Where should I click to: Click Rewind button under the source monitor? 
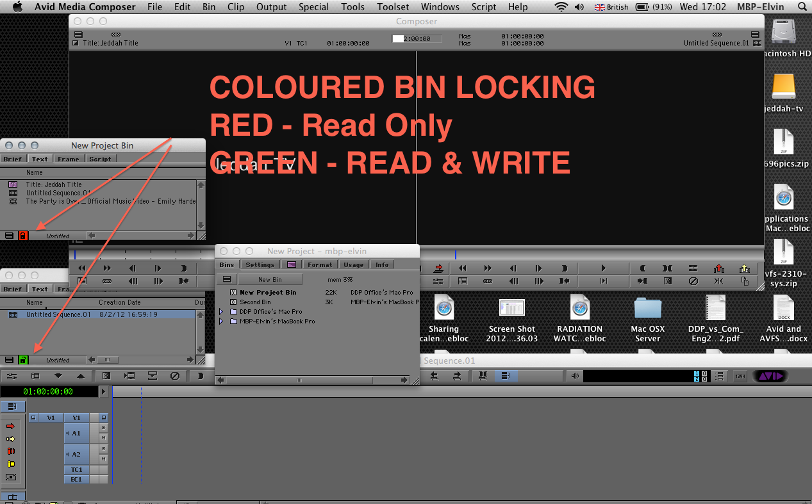[x=81, y=268]
